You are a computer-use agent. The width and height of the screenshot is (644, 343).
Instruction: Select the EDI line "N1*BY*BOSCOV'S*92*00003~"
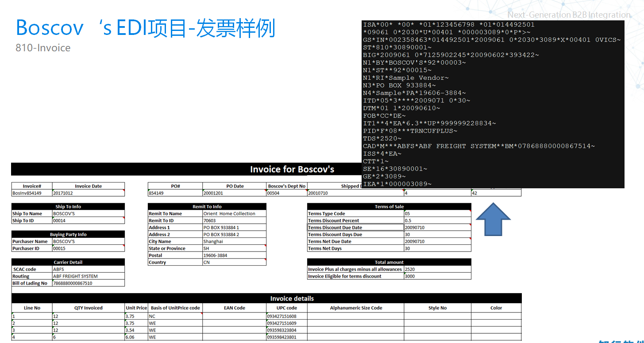pos(414,62)
